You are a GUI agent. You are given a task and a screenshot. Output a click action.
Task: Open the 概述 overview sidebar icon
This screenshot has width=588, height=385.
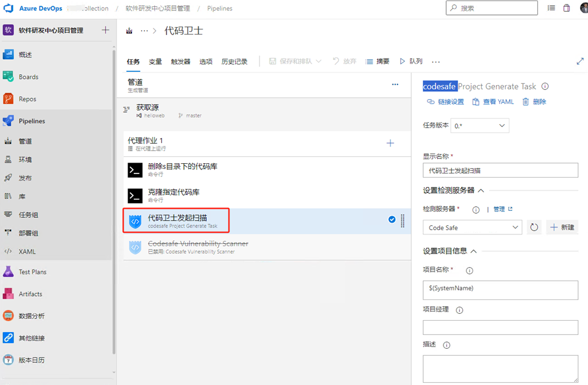[x=8, y=55]
